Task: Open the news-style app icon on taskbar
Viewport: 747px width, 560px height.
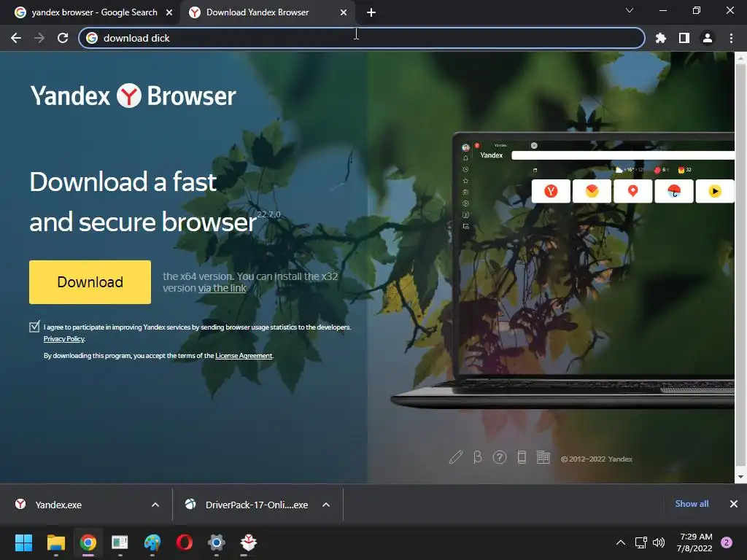Action: 120,542
